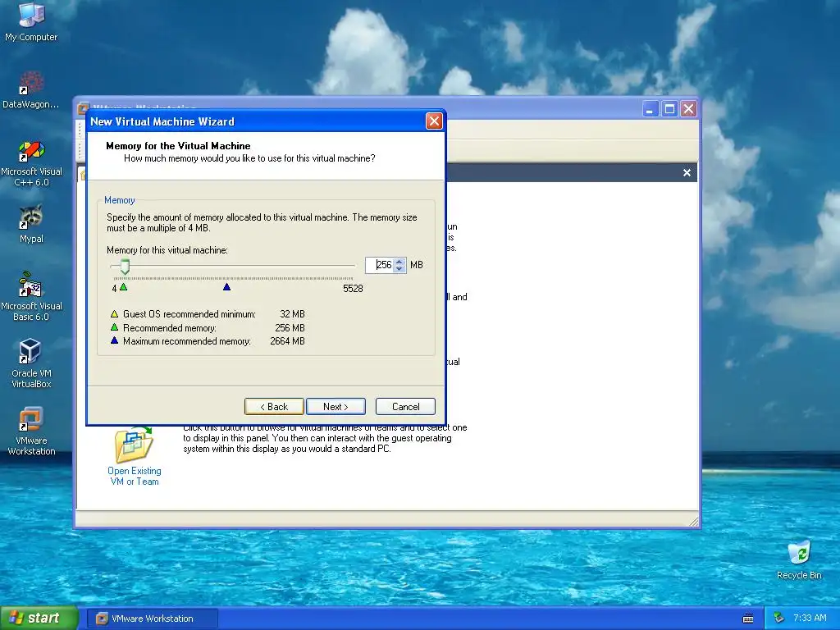Select the DataWagon desktop shortcut
840x630 pixels.
click(x=31, y=90)
